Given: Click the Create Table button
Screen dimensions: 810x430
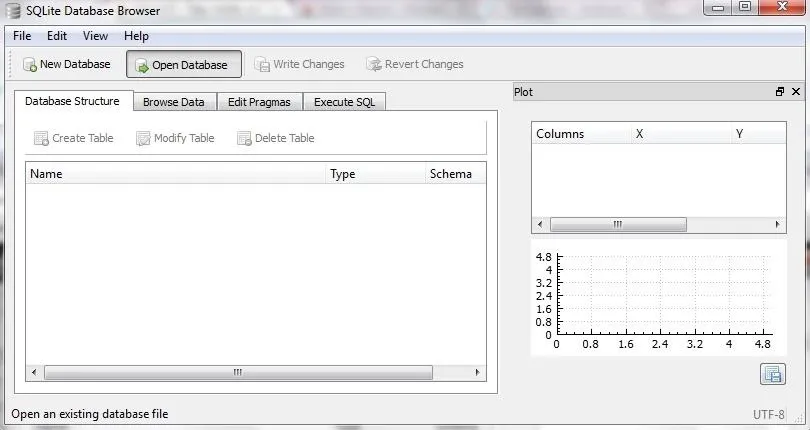Looking at the screenshot, I should point(73,138).
